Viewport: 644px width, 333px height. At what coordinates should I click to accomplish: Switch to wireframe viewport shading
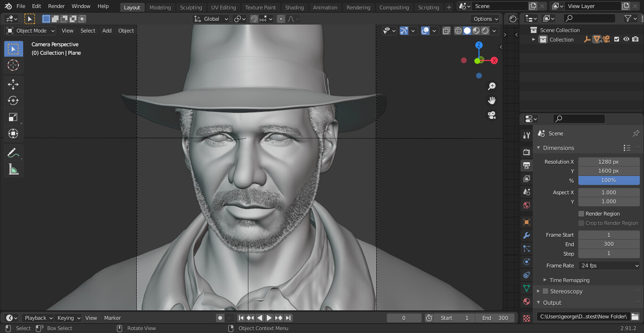[458, 31]
